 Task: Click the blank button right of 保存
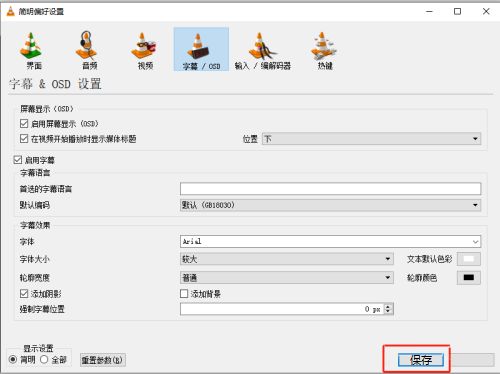pyautogui.click(x=472, y=360)
